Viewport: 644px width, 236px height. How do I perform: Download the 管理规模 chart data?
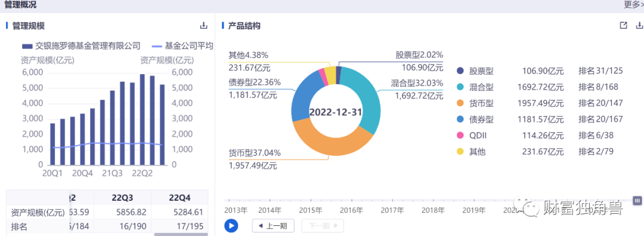(204, 26)
